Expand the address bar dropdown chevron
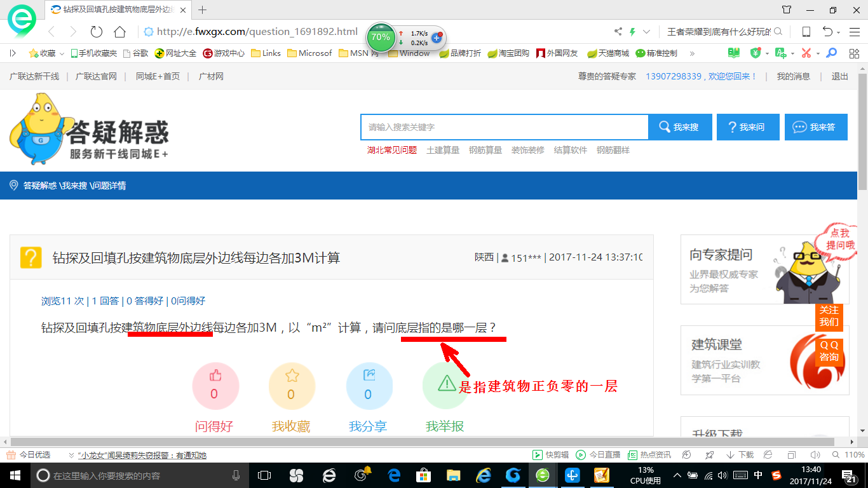The width and height of the screenshot is (868, 488). coord(647,32)
